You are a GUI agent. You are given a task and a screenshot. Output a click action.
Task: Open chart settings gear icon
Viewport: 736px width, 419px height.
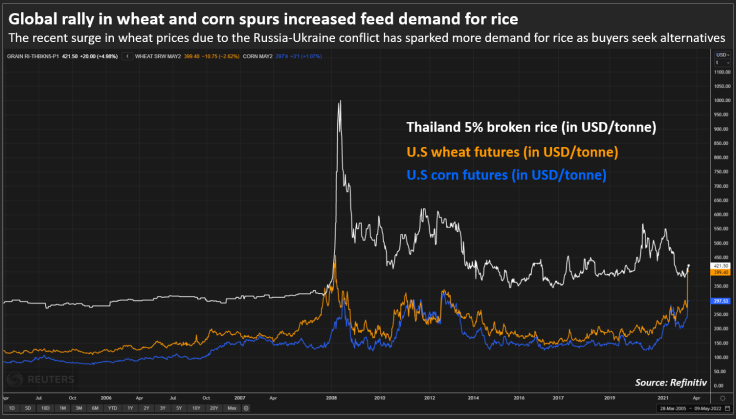246,408
